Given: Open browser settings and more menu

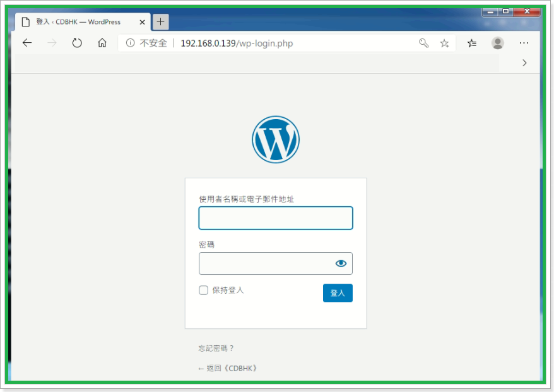Looking at the screenshot, I should [524, 43].
